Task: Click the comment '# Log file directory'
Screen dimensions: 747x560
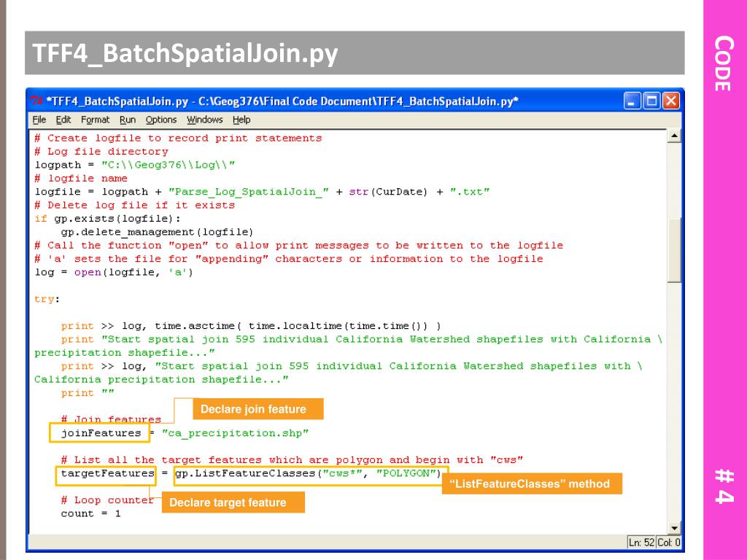Action: [101, 152]
